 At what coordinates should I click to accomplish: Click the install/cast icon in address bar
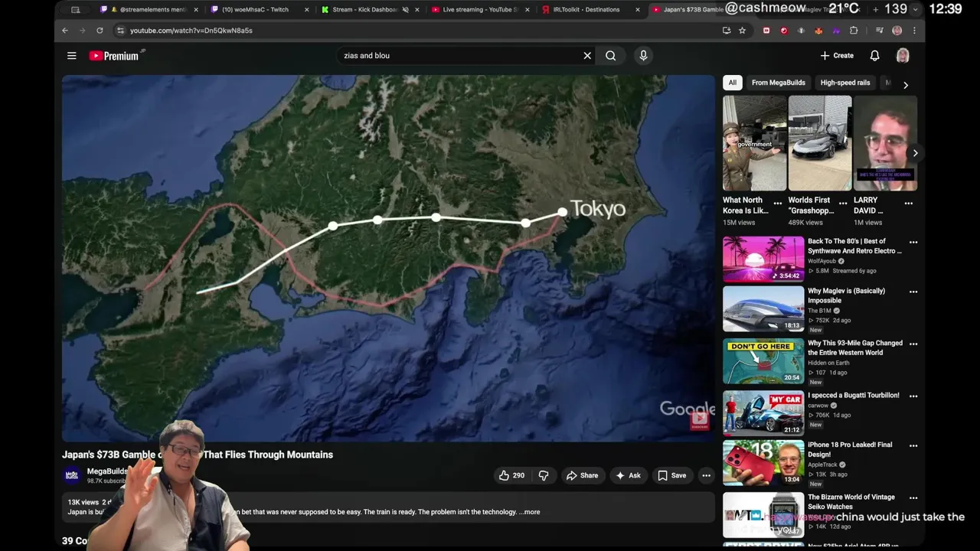click(727, 31)
